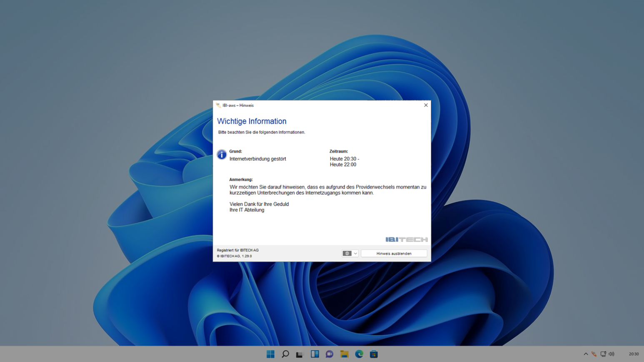644x362 pixels.
Task: Click the 20:30 taskbar clock
Action: 634,354
